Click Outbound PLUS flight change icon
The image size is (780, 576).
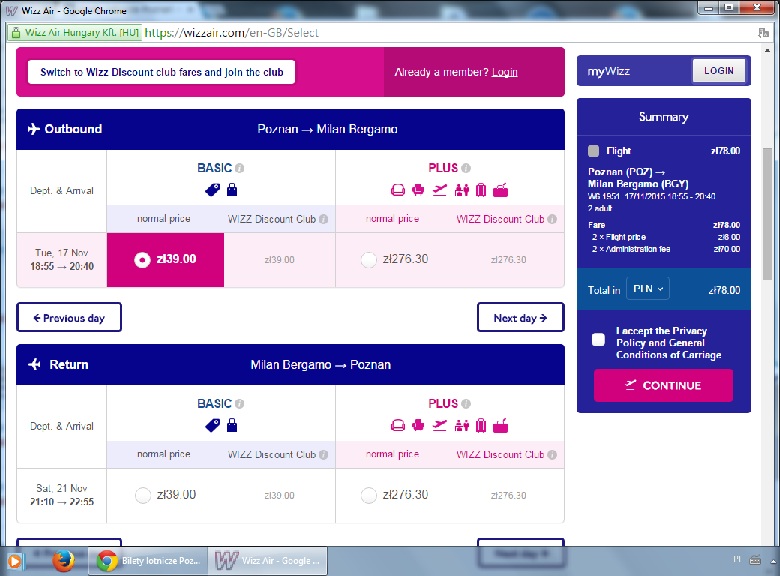pos(440,190)
